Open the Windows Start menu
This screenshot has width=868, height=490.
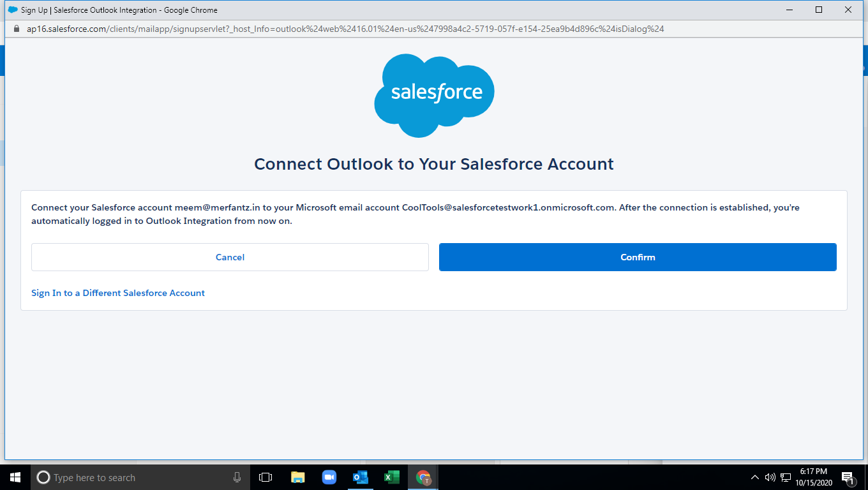[x=15, y=477]
